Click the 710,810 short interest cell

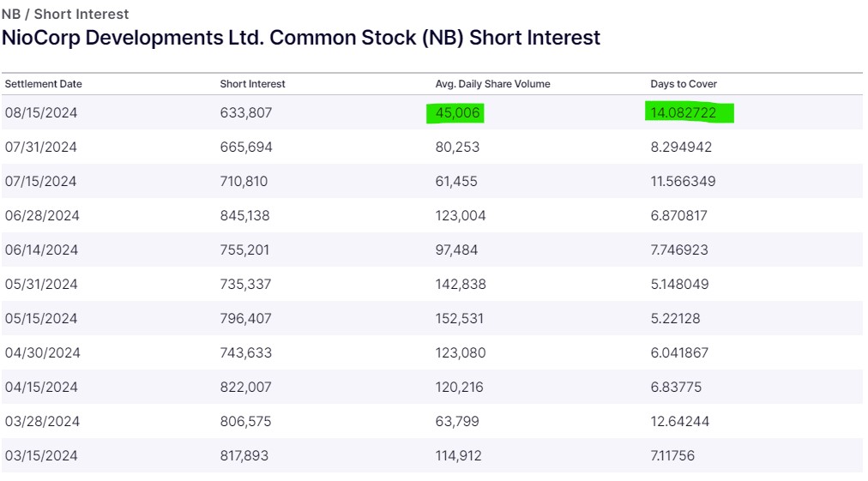(x=244, y=181)
